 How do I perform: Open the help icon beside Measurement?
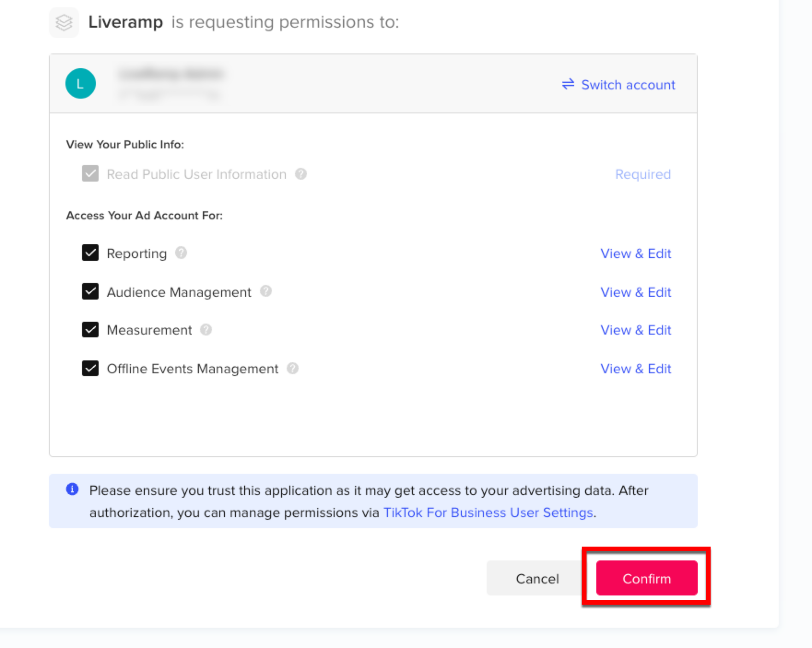pos(206,330)
